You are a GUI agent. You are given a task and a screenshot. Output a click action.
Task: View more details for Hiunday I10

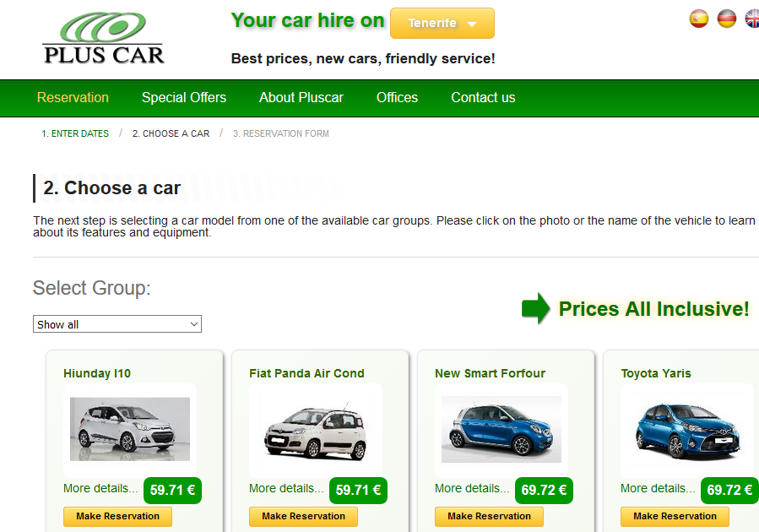pos(100,488)
